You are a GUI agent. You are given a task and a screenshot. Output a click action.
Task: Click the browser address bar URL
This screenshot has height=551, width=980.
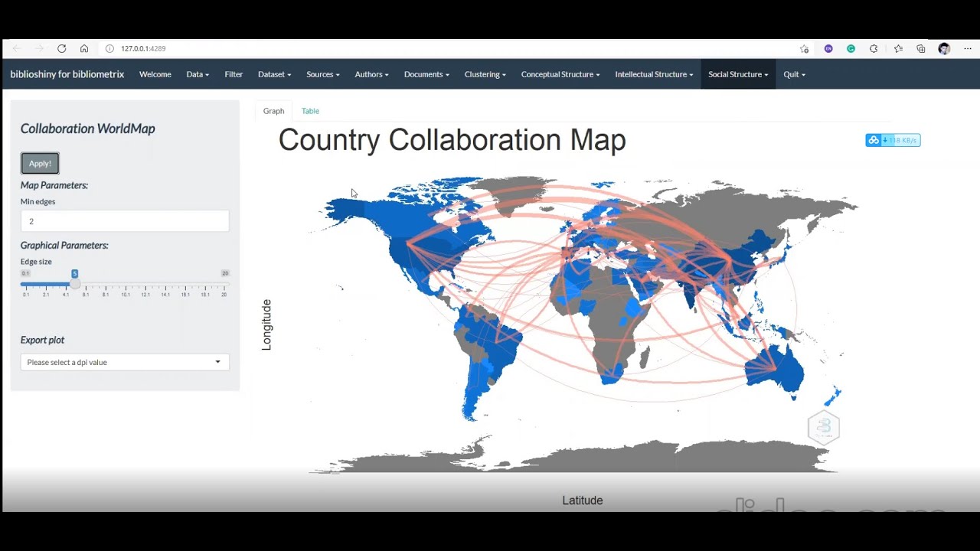[x=143, y=48]
